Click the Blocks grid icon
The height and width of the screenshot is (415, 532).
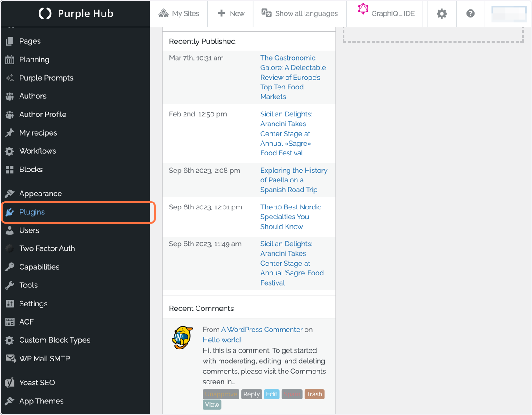[9, 170]
